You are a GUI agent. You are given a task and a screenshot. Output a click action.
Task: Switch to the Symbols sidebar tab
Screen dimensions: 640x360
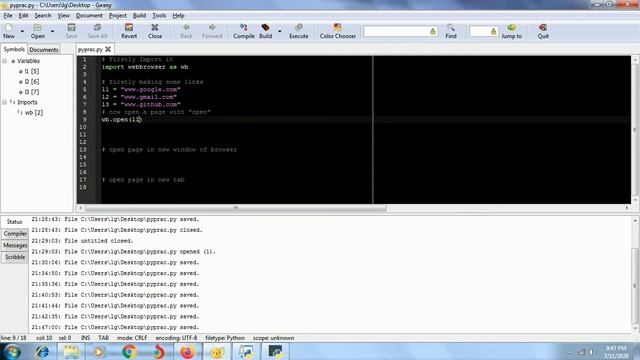click(14, 49)
